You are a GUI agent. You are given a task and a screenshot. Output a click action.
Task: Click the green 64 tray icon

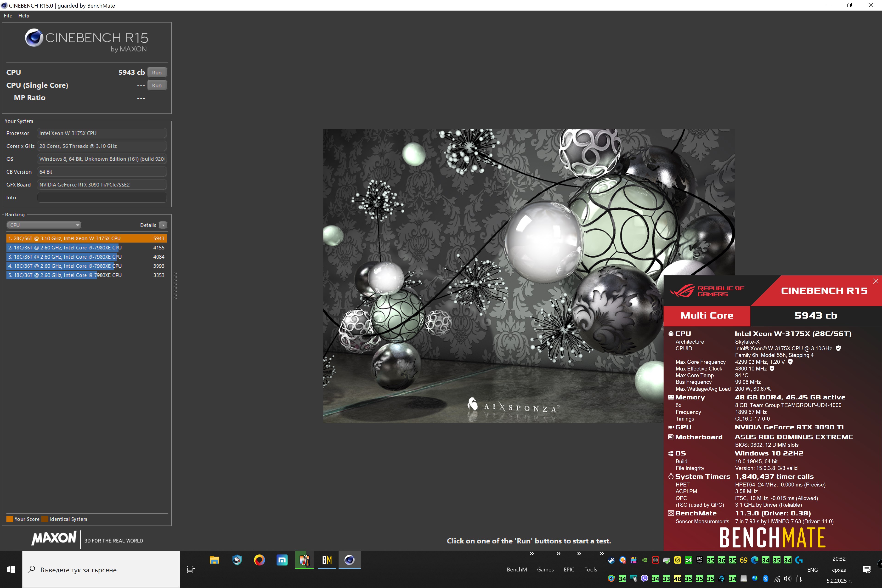[689, 560]
